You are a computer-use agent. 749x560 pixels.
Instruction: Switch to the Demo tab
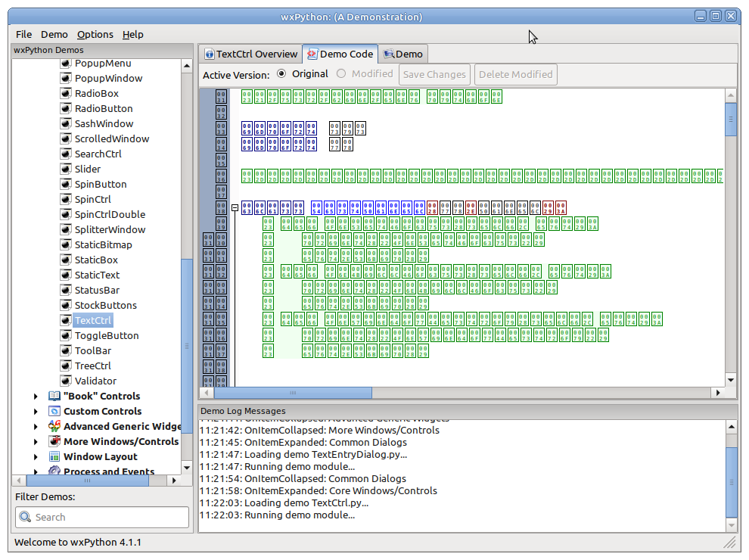pos(403,54)
